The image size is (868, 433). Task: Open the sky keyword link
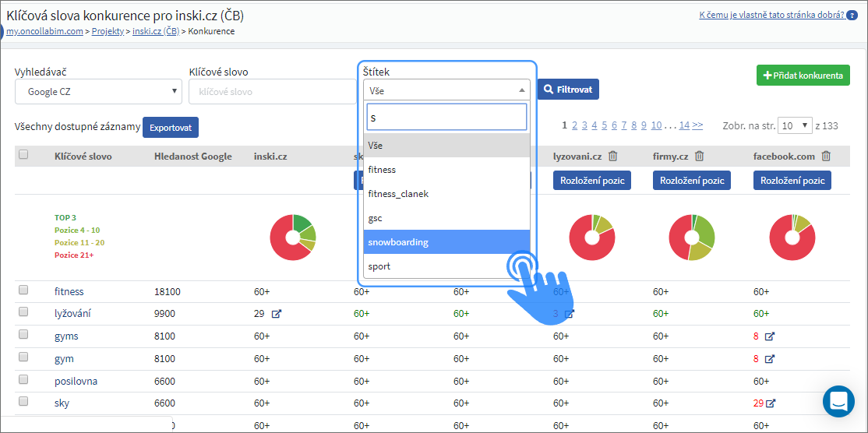pyautogui.click(x=62, y=403)
